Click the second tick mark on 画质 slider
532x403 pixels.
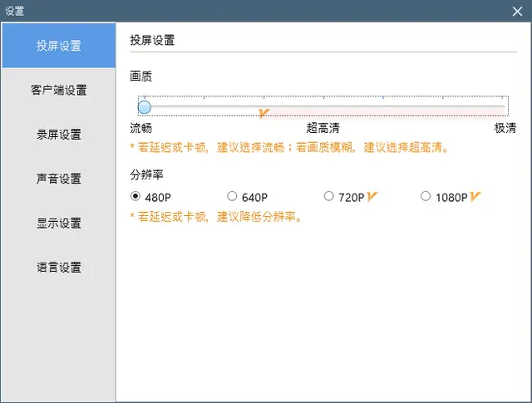[x=204, y=98]
